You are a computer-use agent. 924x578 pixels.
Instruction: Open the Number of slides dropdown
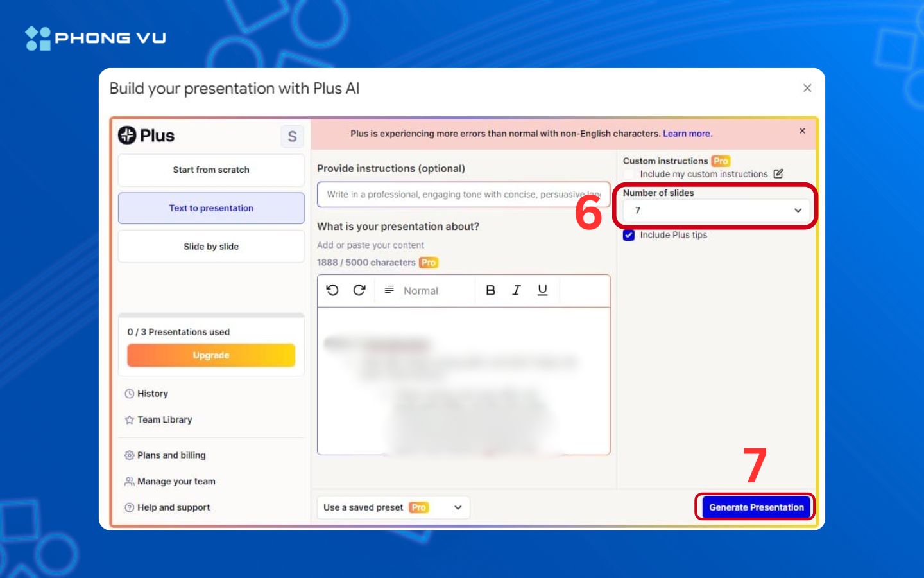coord(716,210)
